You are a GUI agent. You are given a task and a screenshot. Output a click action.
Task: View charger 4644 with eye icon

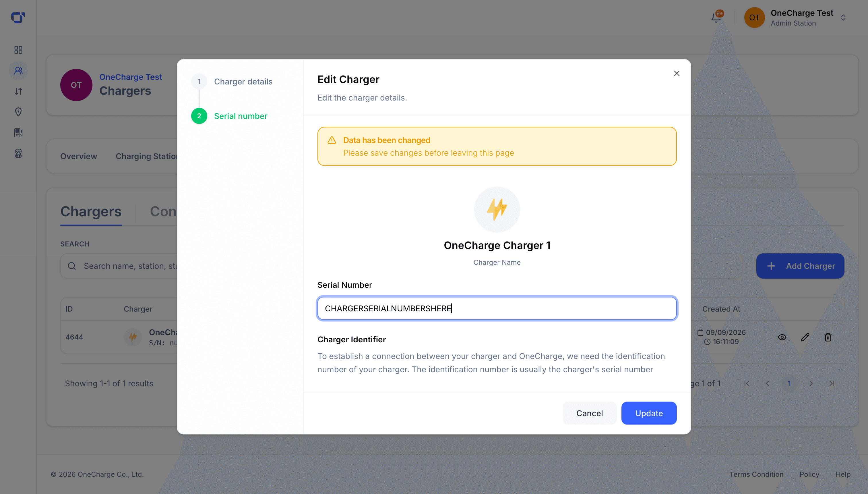tap(782, 337)
